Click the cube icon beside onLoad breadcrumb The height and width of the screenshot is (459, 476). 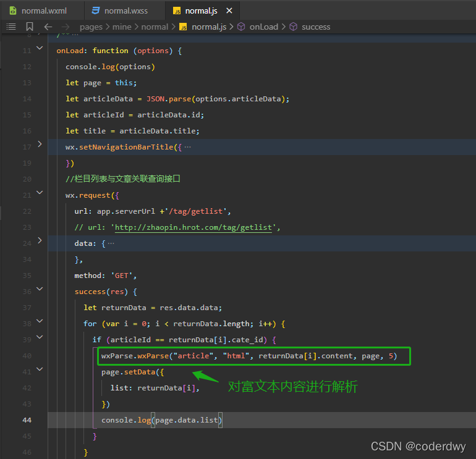coord(241,27)
